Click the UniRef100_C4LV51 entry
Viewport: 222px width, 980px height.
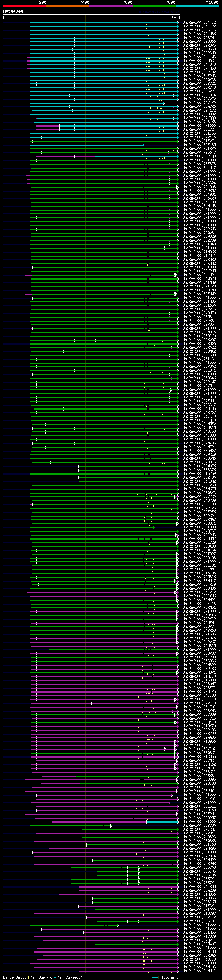click(199, 799)
